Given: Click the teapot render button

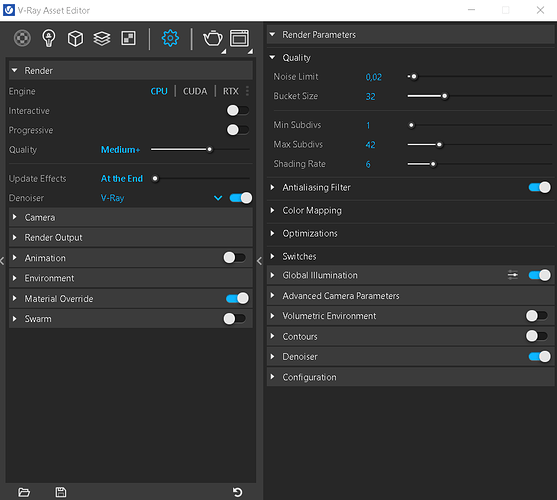Looking at the screenshot, I should click(212, 38).
